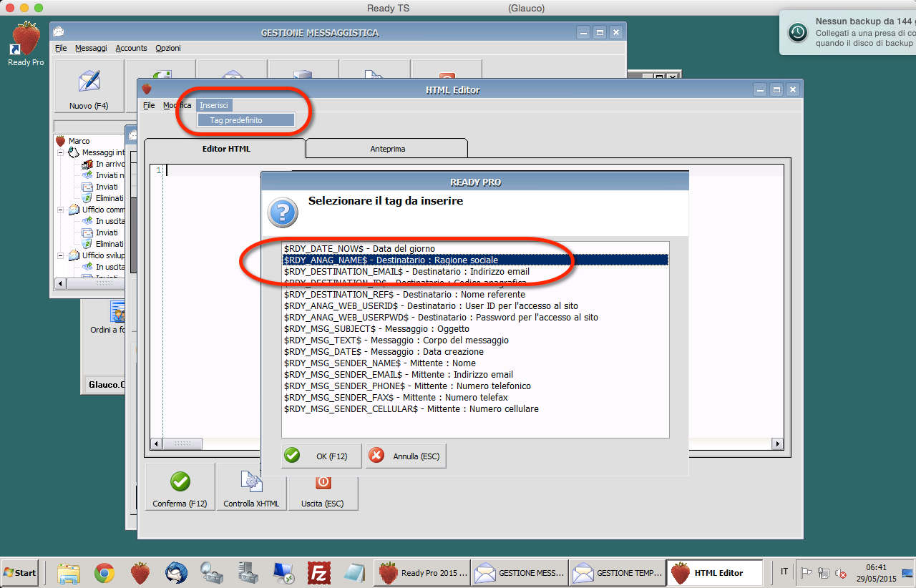
Task: Select the $RDY_MSG_TEXT$ Corpo del messaggio tag
Action: [475, 340]
